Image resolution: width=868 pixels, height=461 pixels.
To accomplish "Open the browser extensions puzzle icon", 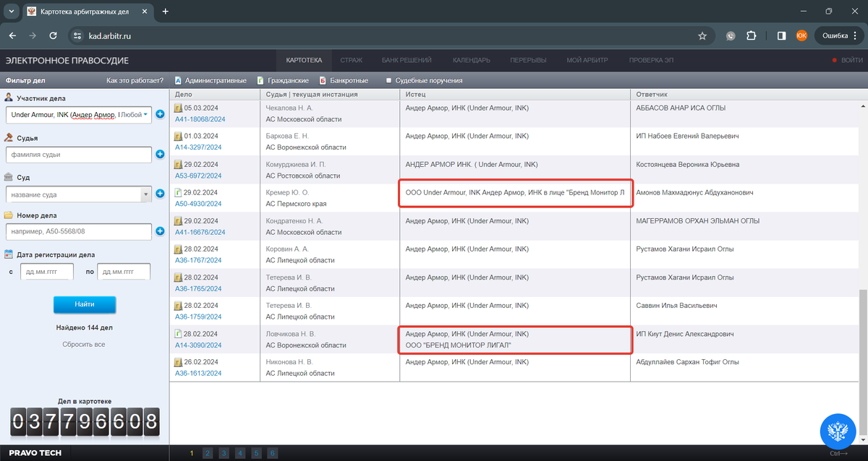I will point(751,35).
